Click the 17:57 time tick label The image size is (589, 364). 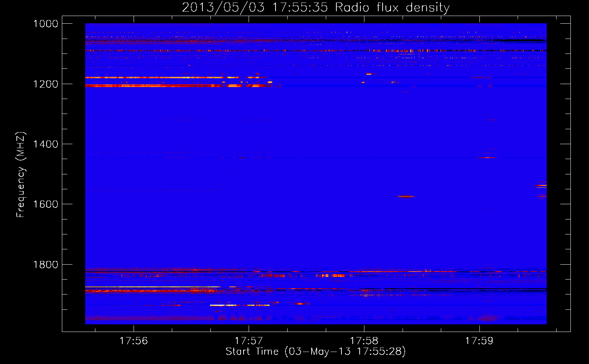point(249,341)
